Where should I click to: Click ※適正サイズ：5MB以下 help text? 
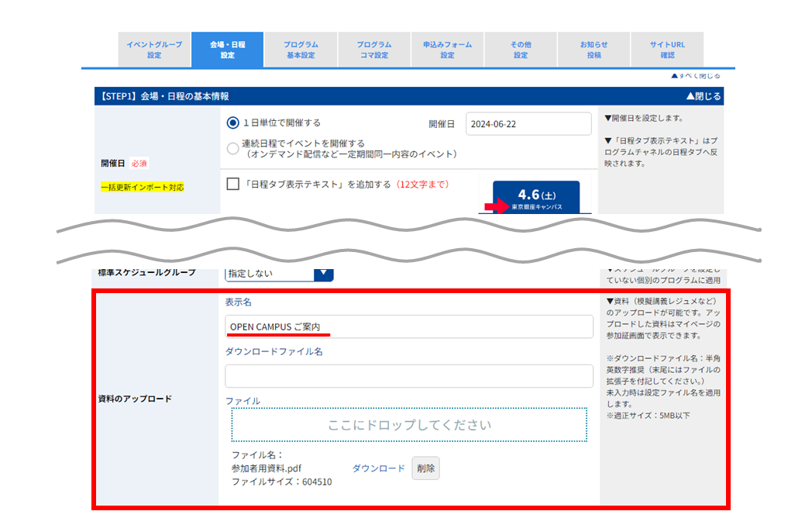click(x=649, y=416)
